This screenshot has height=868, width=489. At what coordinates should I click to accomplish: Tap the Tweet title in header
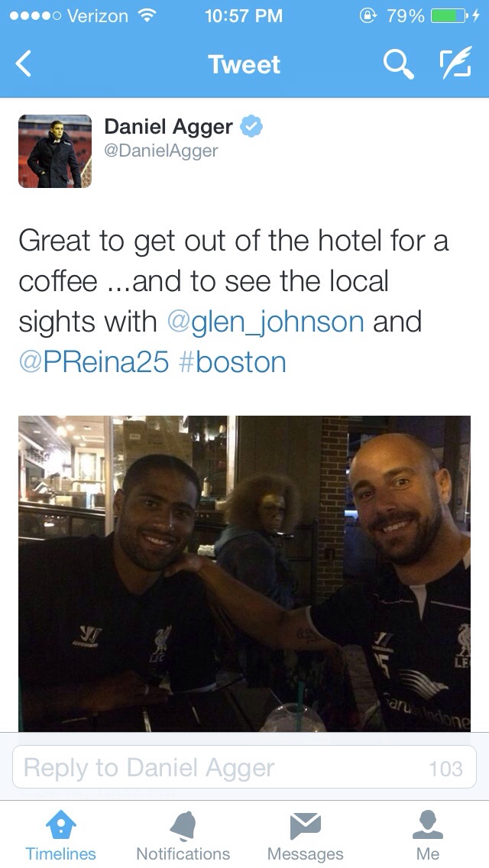244,64
